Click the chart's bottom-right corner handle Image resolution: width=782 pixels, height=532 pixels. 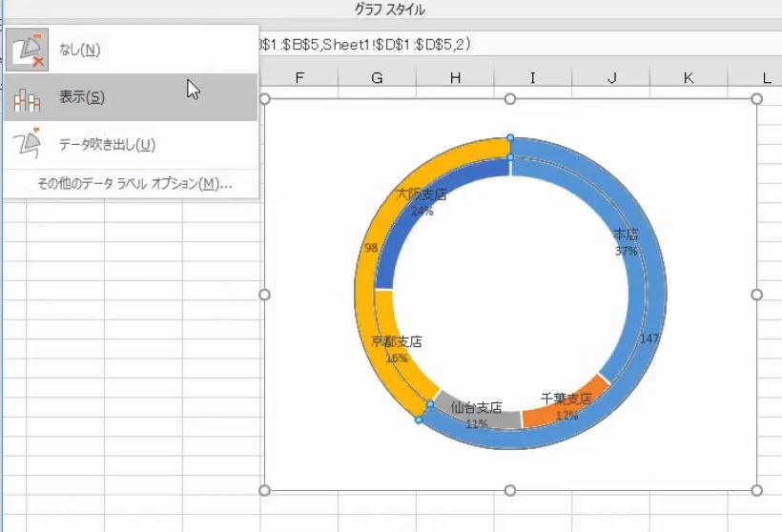click(756, 491)
